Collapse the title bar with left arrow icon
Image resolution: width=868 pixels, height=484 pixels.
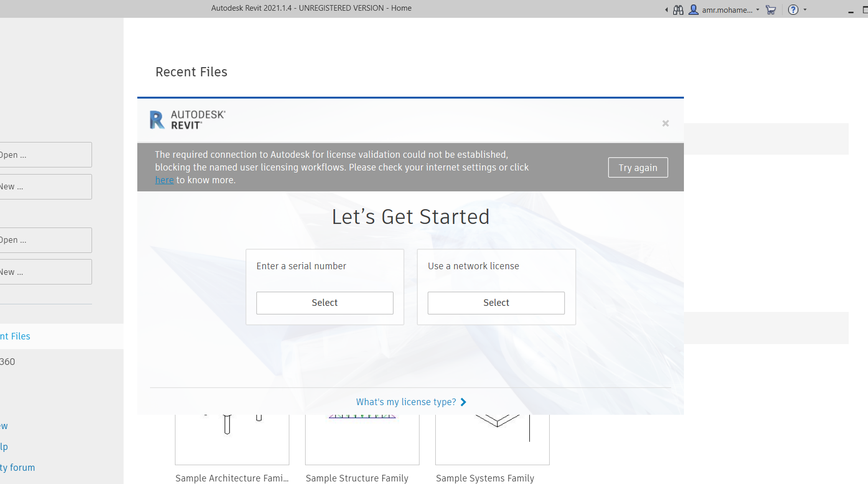click(x=666, y=9)
